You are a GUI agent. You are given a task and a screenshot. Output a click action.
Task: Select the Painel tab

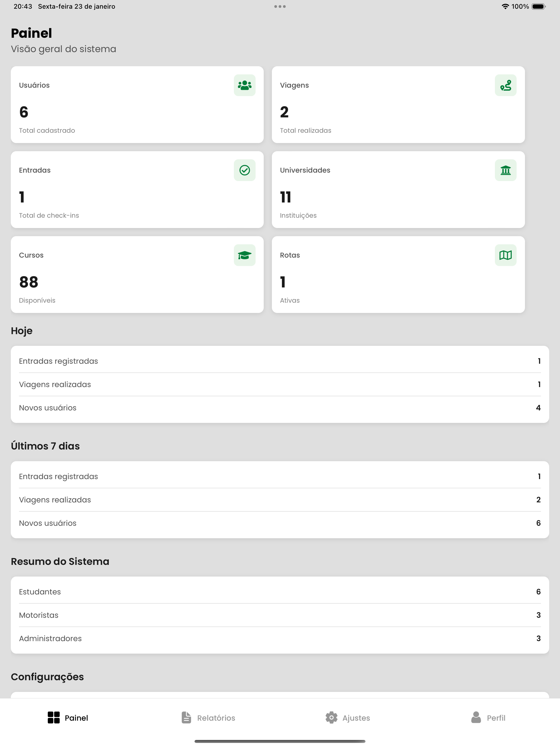68,718
